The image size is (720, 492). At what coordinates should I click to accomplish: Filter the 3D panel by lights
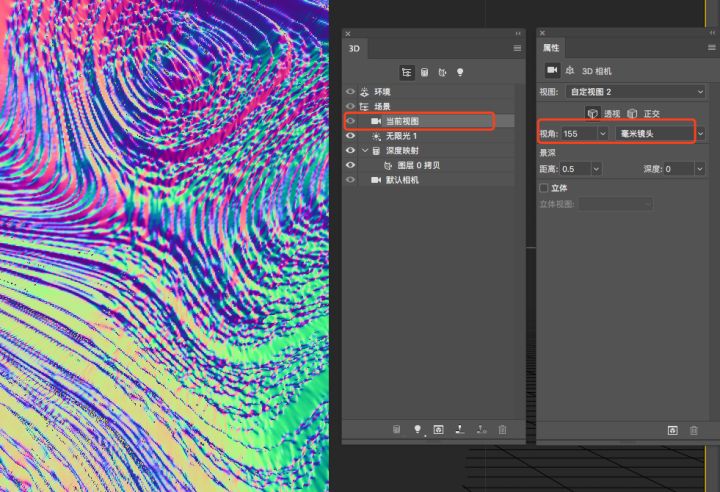pyautogui.click(x=460, y=73)
